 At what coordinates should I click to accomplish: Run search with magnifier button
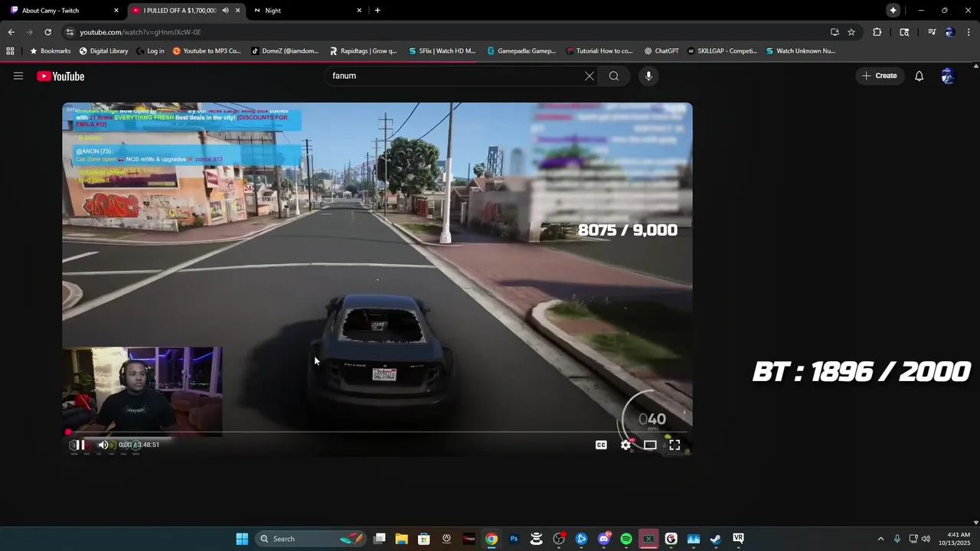(614, 76)
